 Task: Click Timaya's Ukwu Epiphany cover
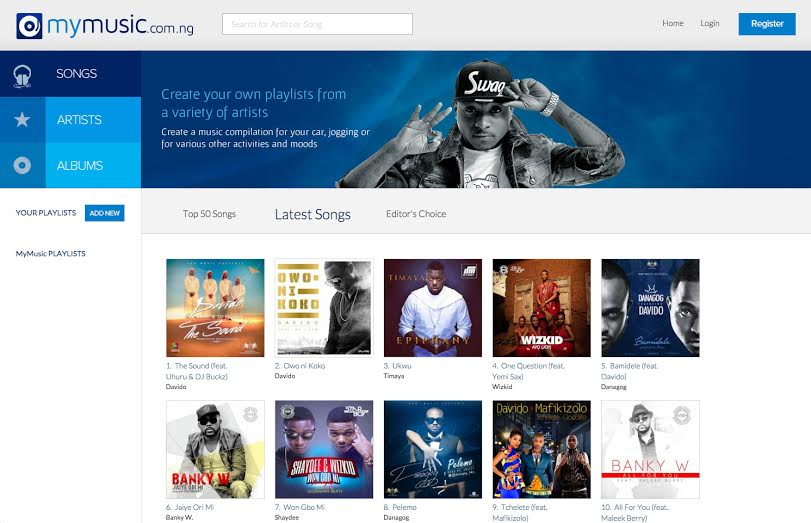click(x=432, y=307)
